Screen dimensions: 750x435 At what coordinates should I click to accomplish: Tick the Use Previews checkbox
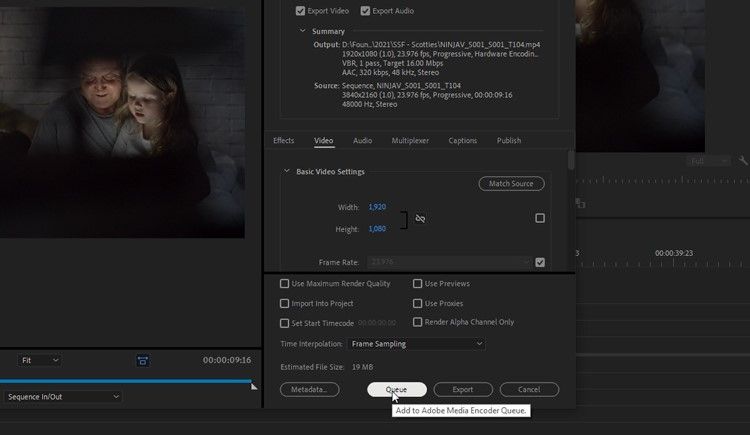click(x=417, y=284)
